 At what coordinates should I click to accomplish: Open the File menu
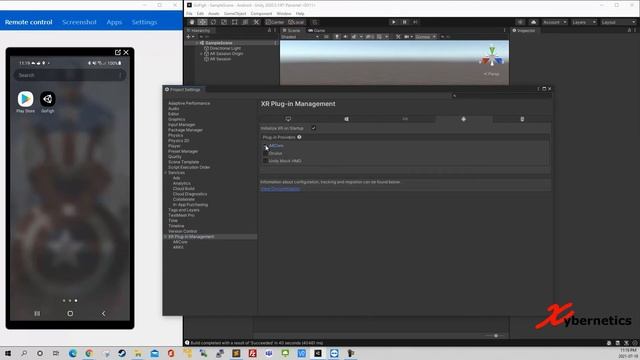pyautogui.click(x=189, y=13)
